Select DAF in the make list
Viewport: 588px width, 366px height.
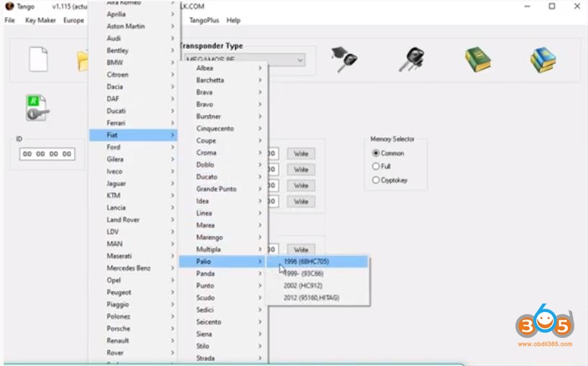pos(133,99)
